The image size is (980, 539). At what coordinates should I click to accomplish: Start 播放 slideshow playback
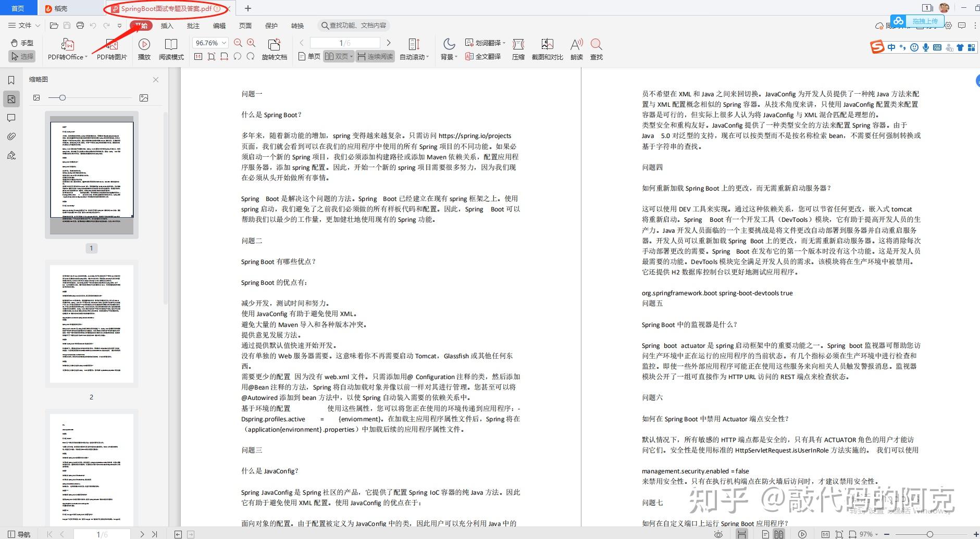144,48
